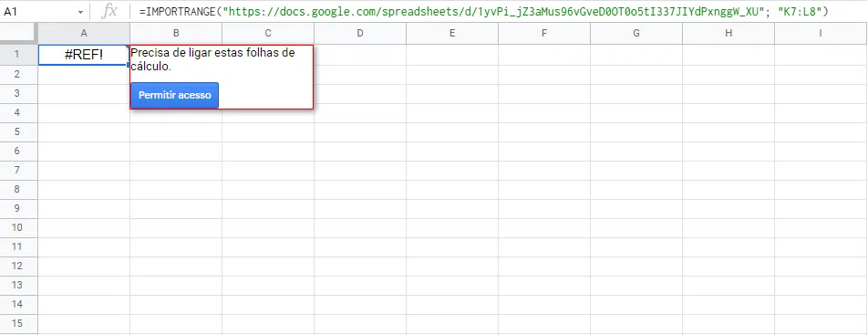Viewport: 868px width, 335px height.
Task: Click the IMPORTRANGE formula in the formula bar
Action: coord(483,11)
